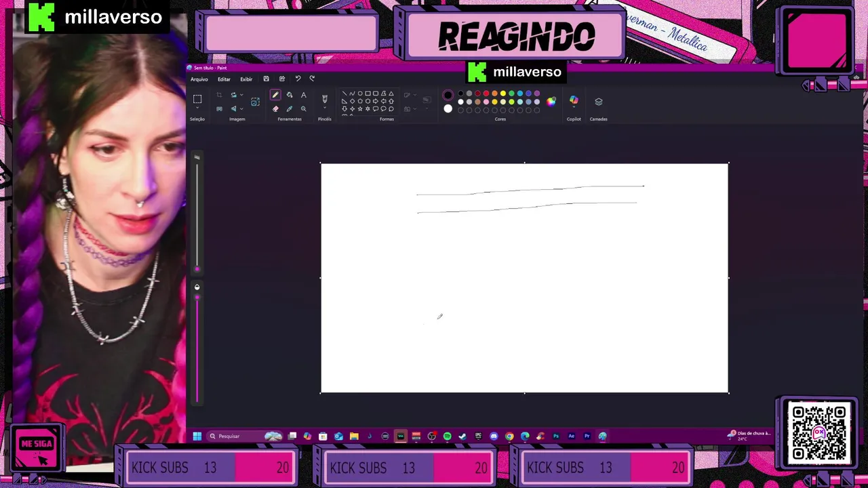Select the Curve shape
Screen dimensions: 868x488
tap(352, 94)
